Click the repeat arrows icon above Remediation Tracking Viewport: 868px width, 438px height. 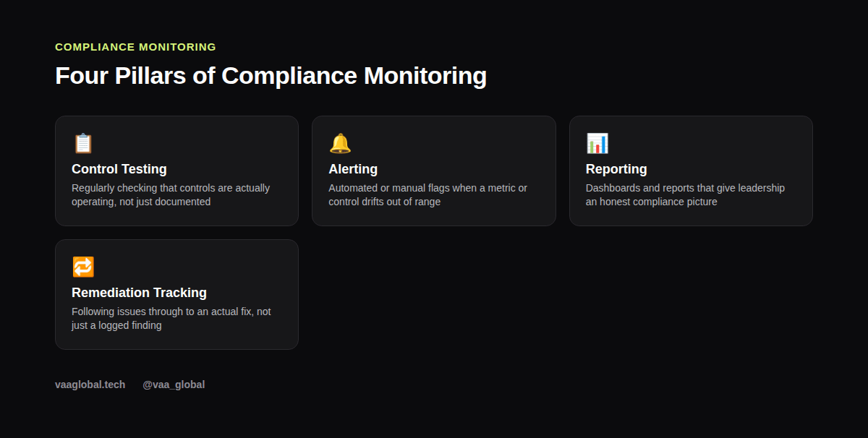pyautogui.click(x=83, y=267)
